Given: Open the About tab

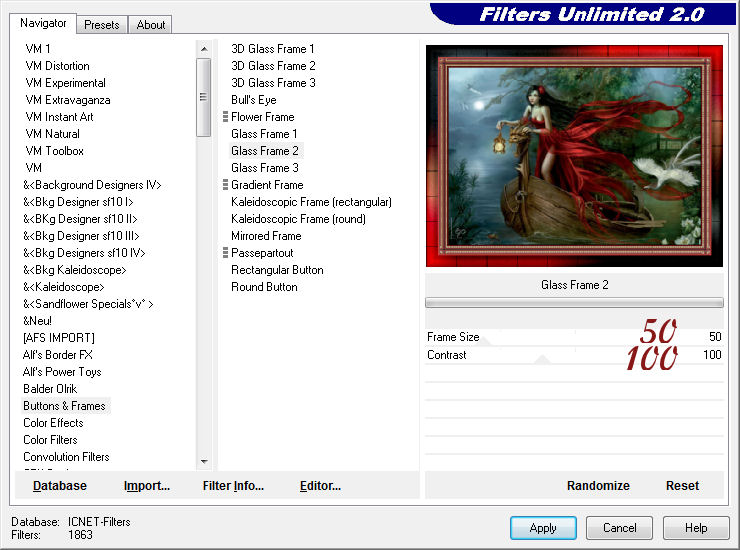Looking at the screenshot, I should tap(151, 25).
